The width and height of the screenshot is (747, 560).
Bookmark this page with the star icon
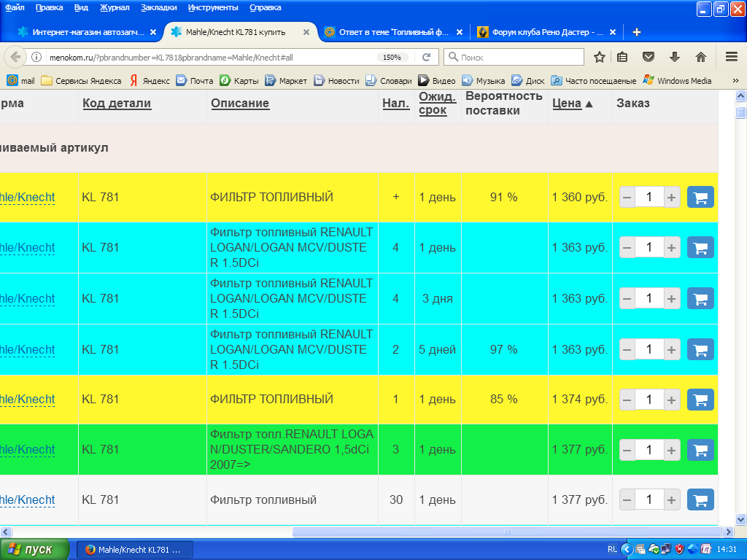point(600,57)
